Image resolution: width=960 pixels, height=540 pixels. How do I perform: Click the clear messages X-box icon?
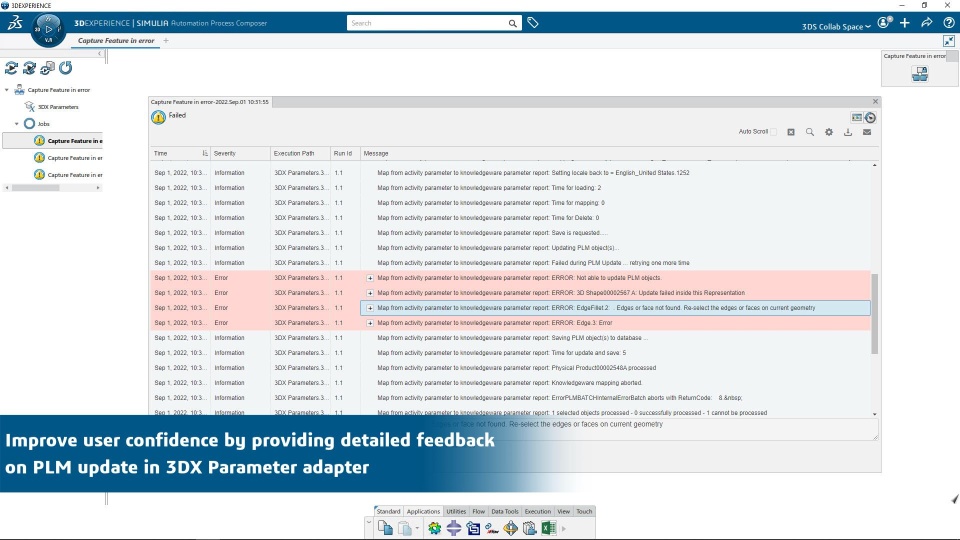pos(791,132)
